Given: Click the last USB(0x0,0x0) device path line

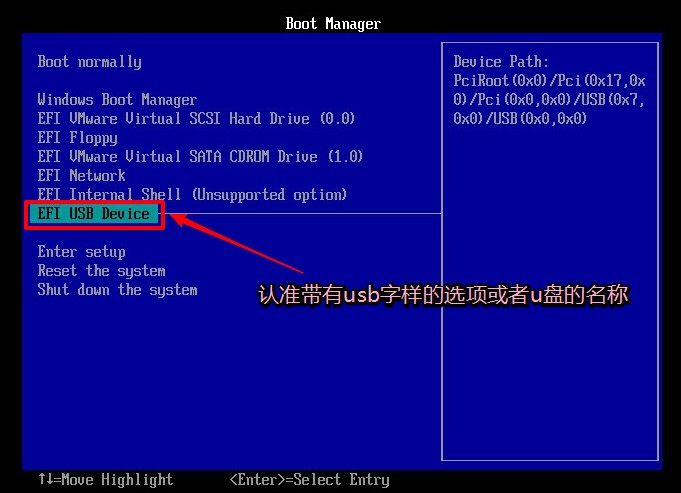Looking at the screenshot, I should pyautogui.click(x=520, y=119).
